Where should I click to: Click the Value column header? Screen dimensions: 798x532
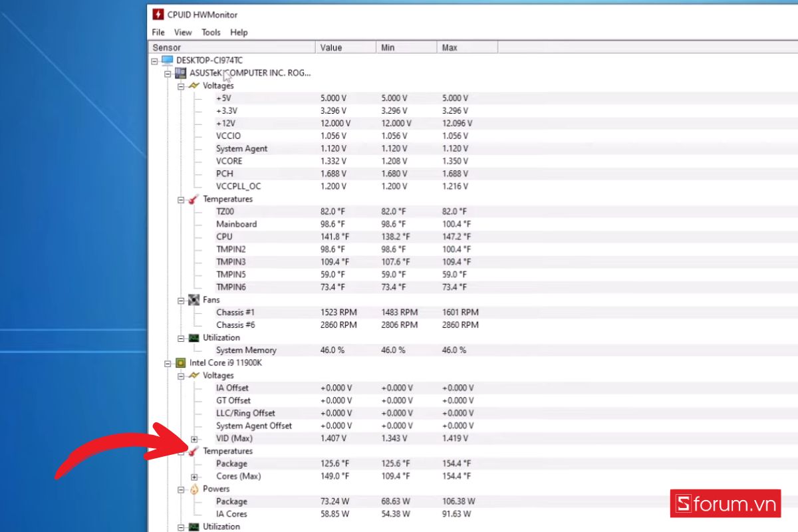pyautogui.click(x=346, y=47)
